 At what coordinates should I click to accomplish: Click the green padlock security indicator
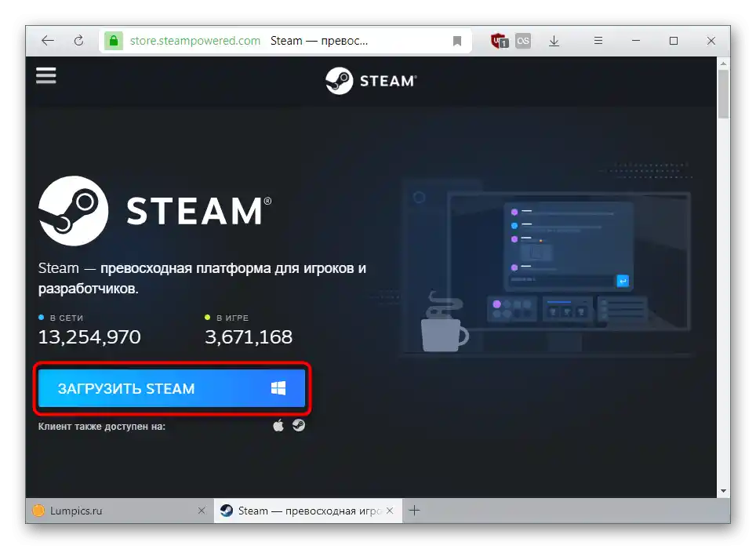click(x=114, y=40)
